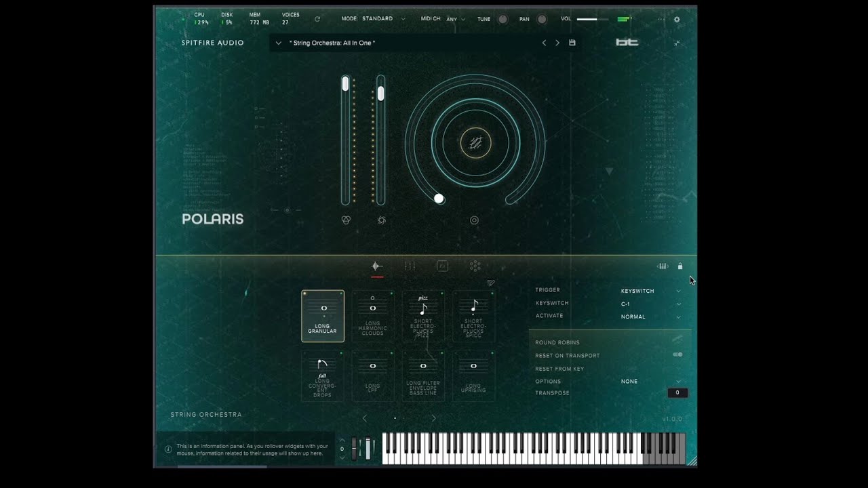Go to previous preset arrow
This screenshot has height=488, width=868.
coord(544,43)
